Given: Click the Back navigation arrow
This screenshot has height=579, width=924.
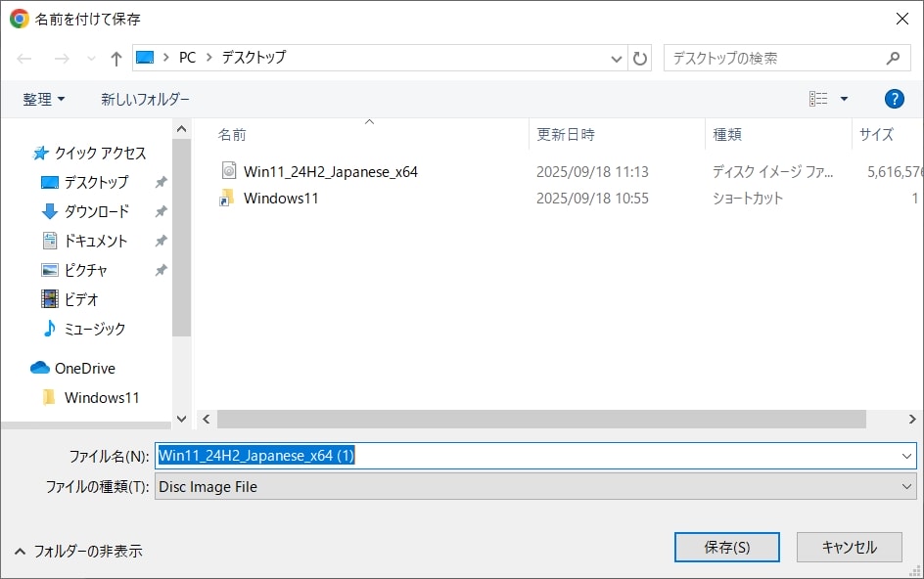Looking at the screenshot, I should coord(24,59).
